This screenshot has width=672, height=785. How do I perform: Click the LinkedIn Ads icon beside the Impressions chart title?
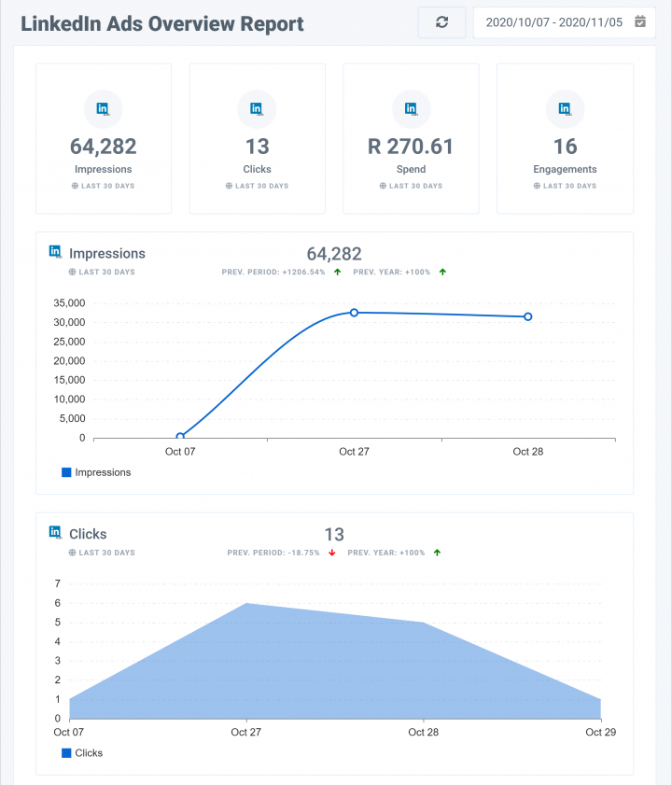click(x=55, y=251)
